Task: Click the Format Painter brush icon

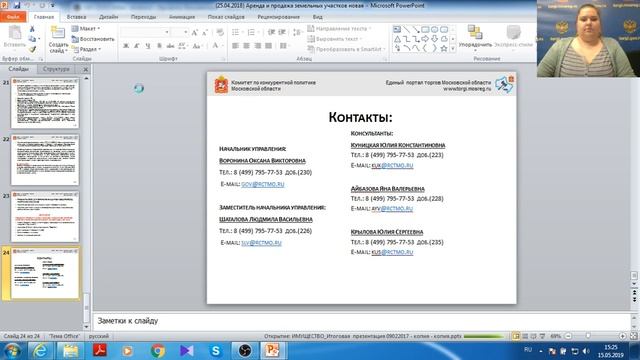Action: point(32,49)
